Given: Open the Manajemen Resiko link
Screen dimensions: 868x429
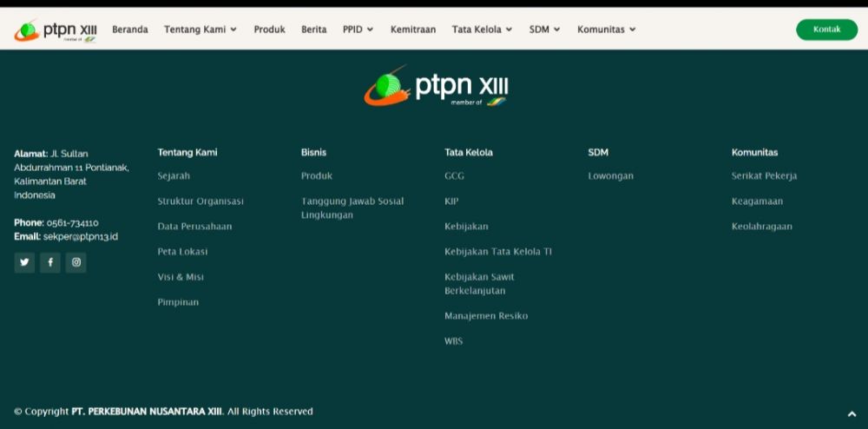Looking at the screenshot, I should [x=486, y=315].
